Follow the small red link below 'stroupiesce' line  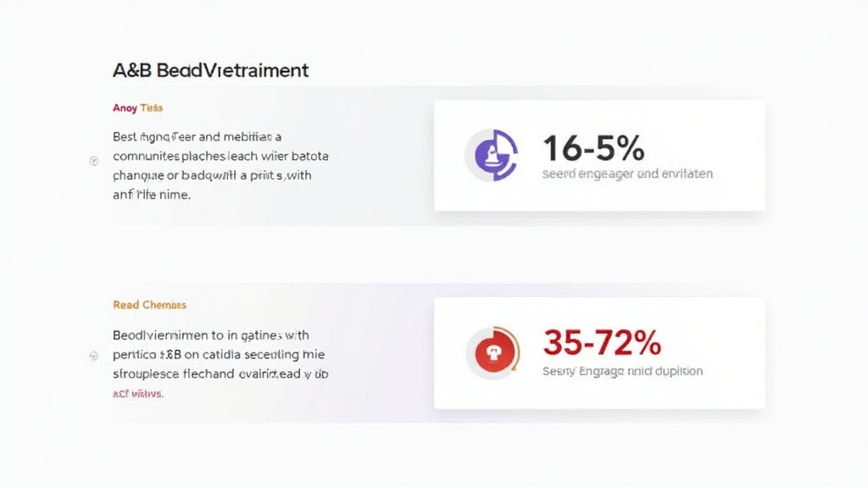137,394
